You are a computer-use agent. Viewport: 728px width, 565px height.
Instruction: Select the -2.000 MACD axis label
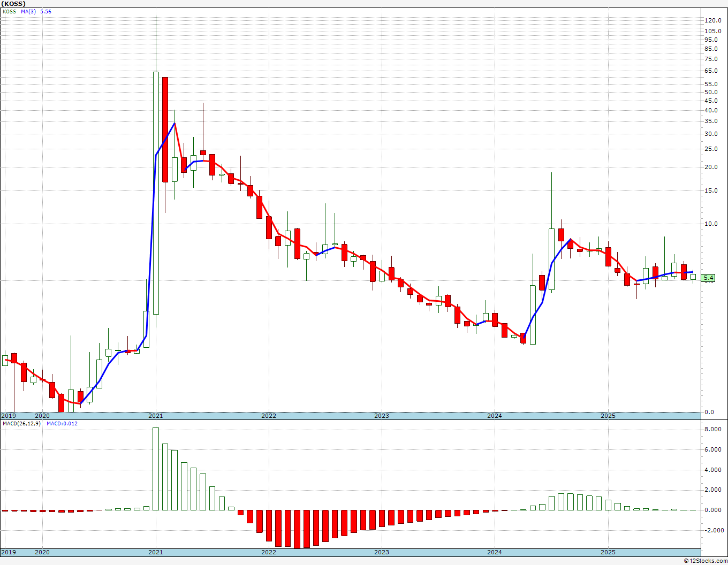711,530
